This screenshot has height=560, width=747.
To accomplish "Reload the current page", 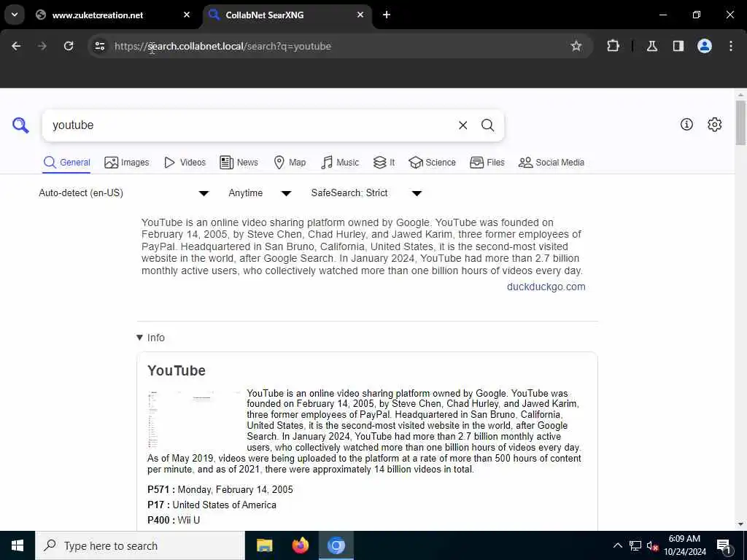I will click(x=69, y=46).
